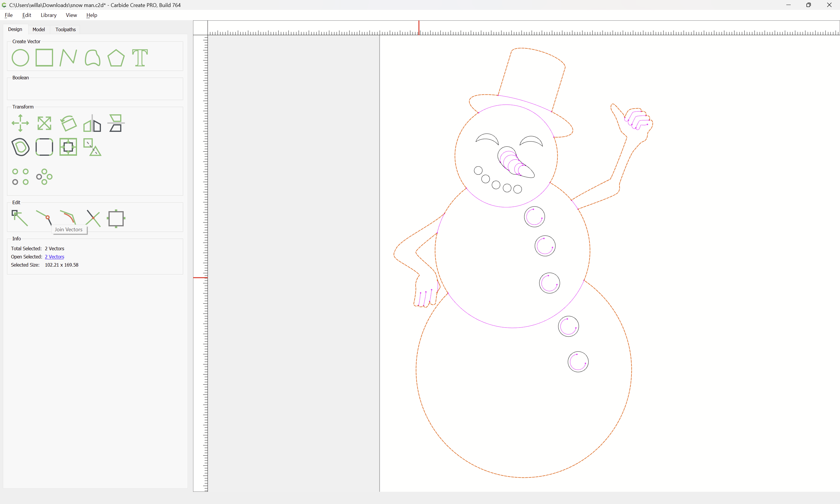Image resolution: width=840 pixels, height=504 pixels.
Task: Click the Mirror transform tool
Action: click(92, 123)
